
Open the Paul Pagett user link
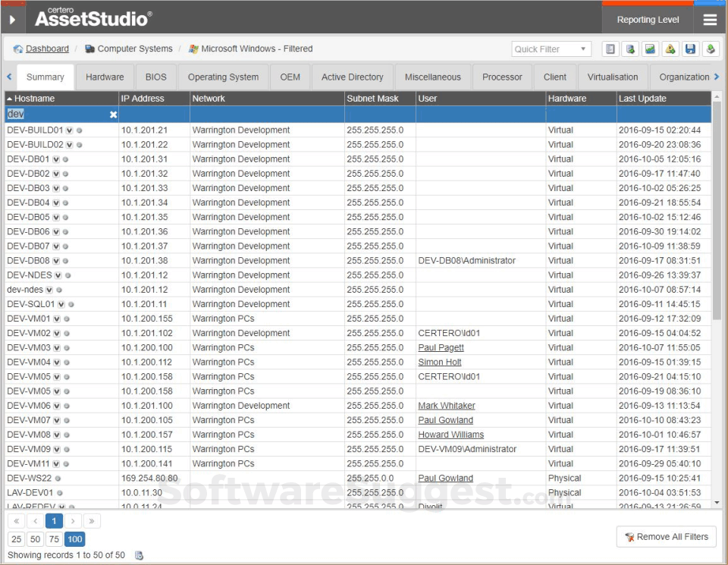pyautogui.click(x=441, y=347)
